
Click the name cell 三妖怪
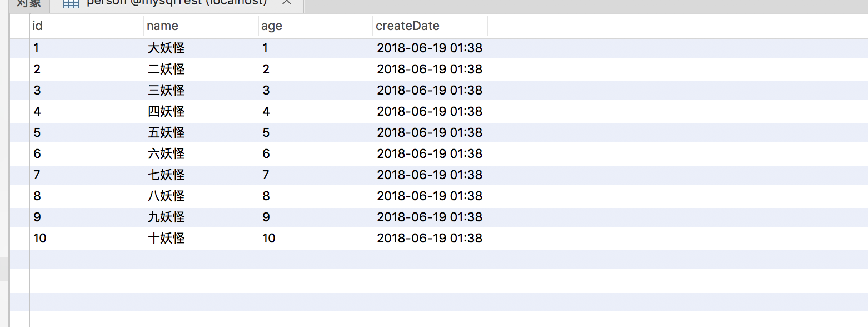coord(166,91)
